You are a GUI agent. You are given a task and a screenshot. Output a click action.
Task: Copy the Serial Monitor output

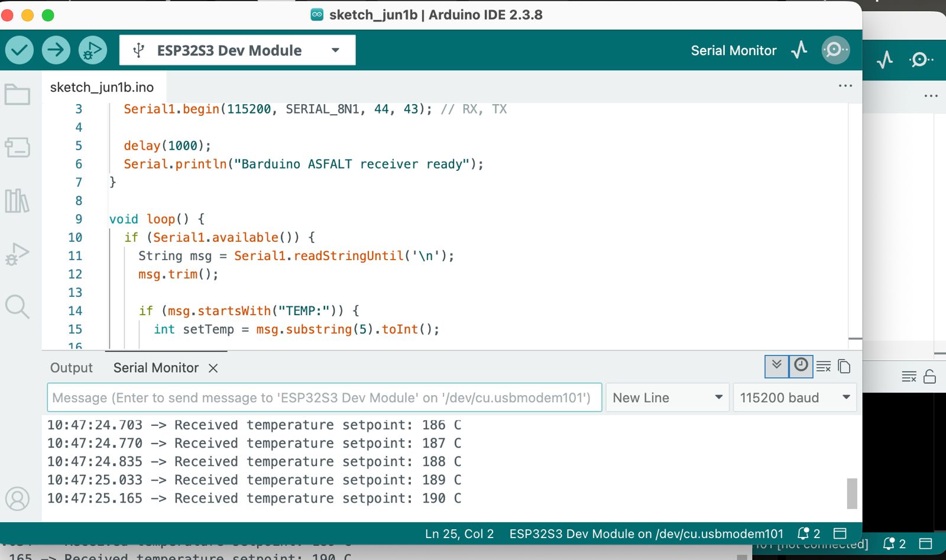[844, 367]
